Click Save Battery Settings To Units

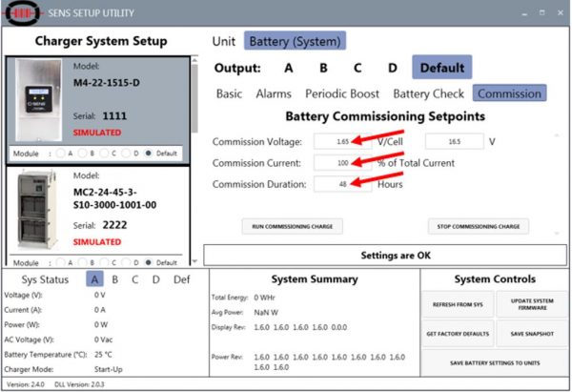495,362
